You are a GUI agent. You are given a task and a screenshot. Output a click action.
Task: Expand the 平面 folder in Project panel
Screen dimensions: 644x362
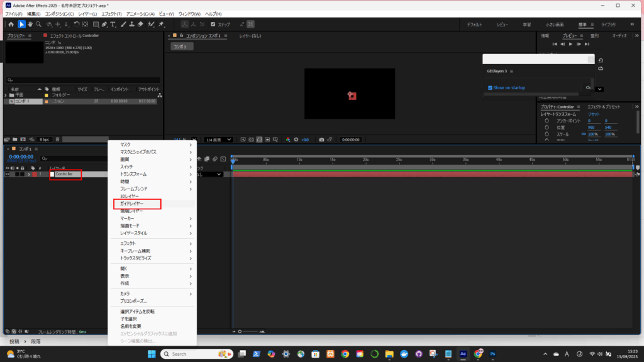click(x=6, y=95)
